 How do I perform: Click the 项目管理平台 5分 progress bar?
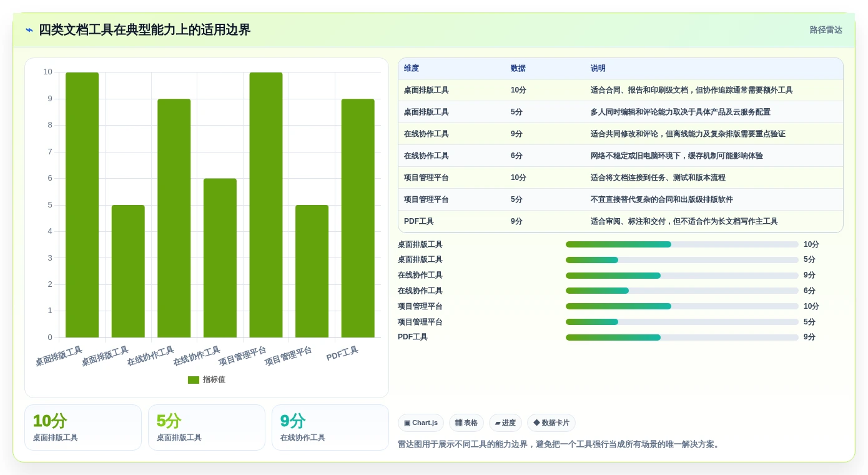click(682, 322)
